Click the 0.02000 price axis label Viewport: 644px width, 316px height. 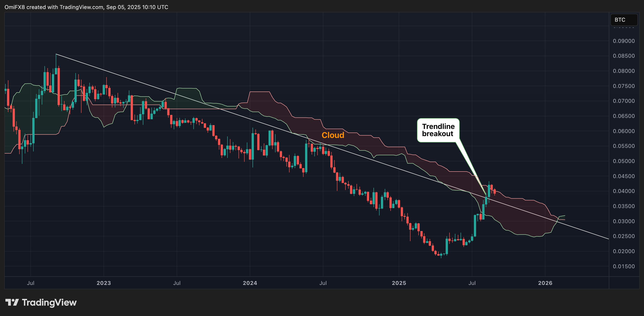pyautogui.click(x=624, y=251)
